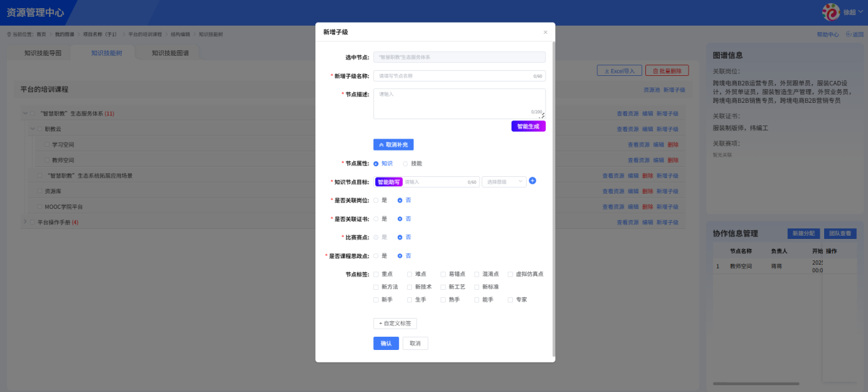Click the blue plus icon beside the level selector

[533, 181]
